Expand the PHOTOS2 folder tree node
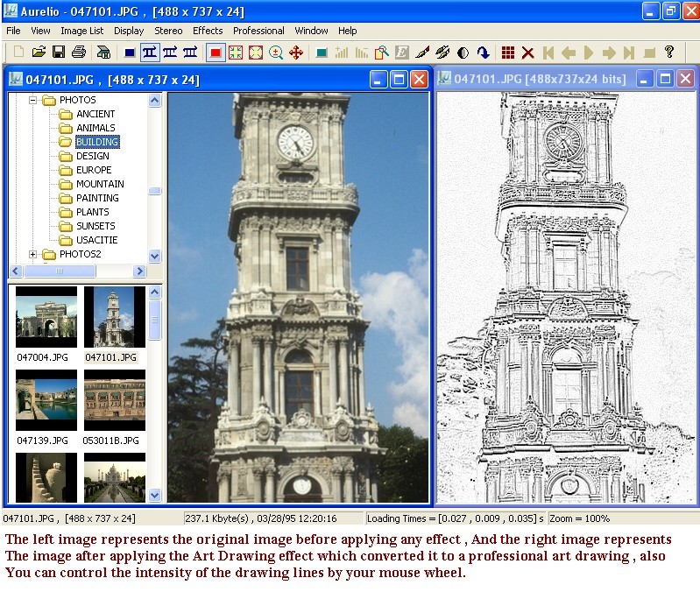 coord(32,254)
